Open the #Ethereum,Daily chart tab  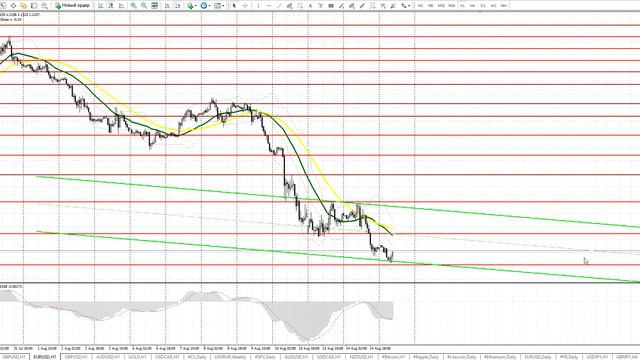[x=500, y=357]
